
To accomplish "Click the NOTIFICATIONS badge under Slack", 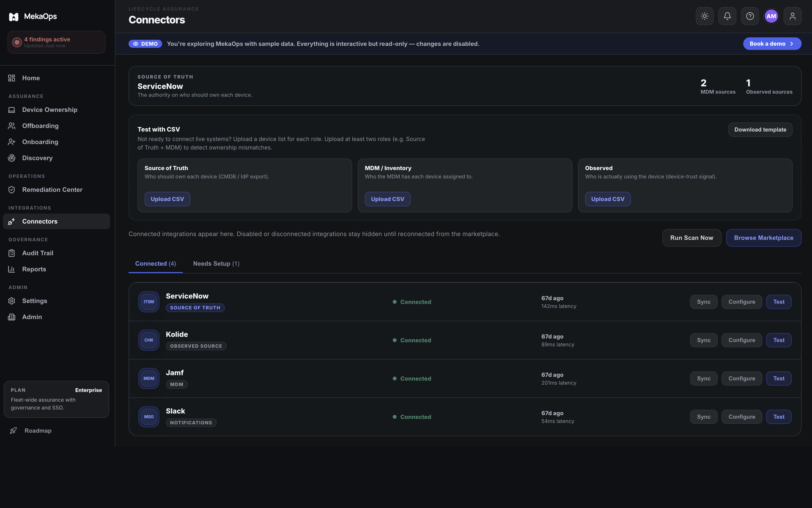I will click(x=191, y=422).
